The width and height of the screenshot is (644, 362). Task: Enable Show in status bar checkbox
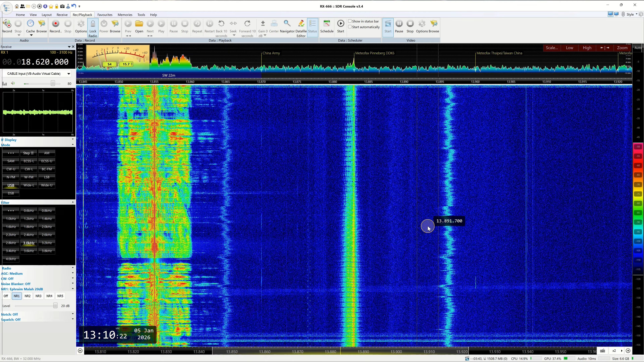pos(350,21)
